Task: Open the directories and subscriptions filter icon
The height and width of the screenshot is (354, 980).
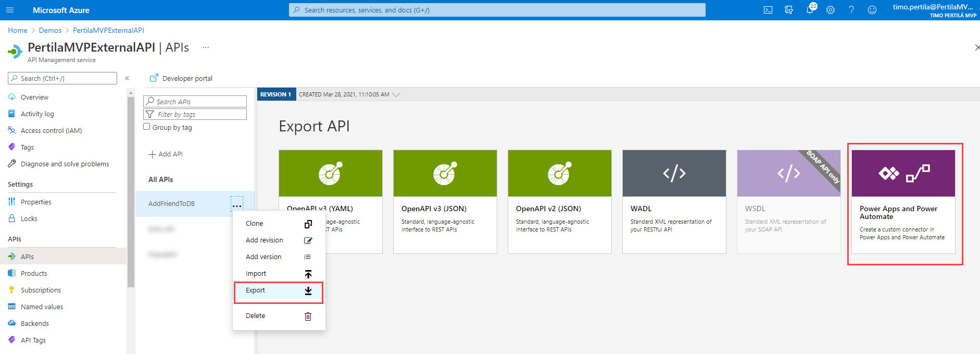Action: (789, 10)
